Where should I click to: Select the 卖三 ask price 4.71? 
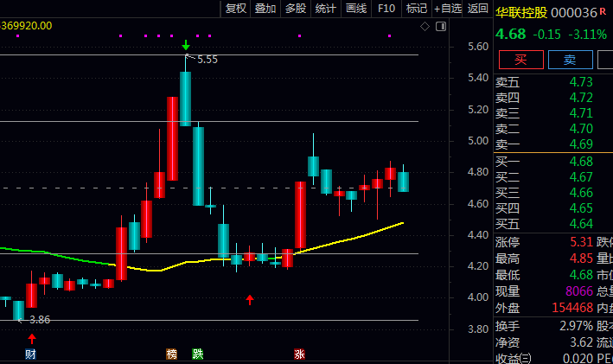[x=581, y=113]
